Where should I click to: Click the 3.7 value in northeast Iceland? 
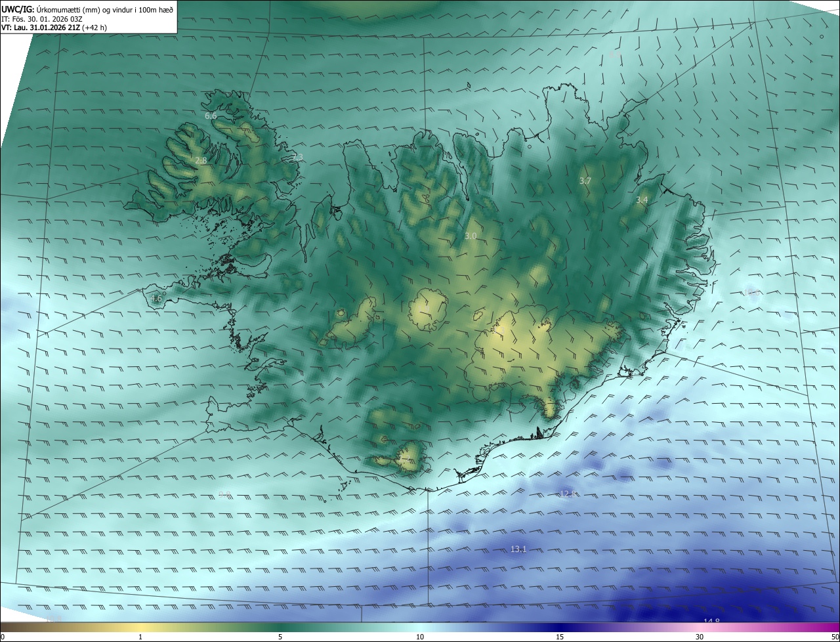point(585,181)
